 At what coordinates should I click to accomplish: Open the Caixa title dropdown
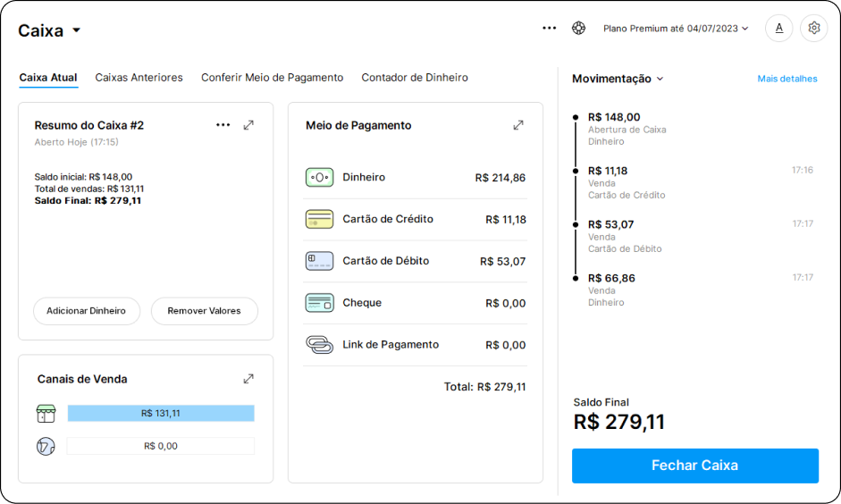76,30
